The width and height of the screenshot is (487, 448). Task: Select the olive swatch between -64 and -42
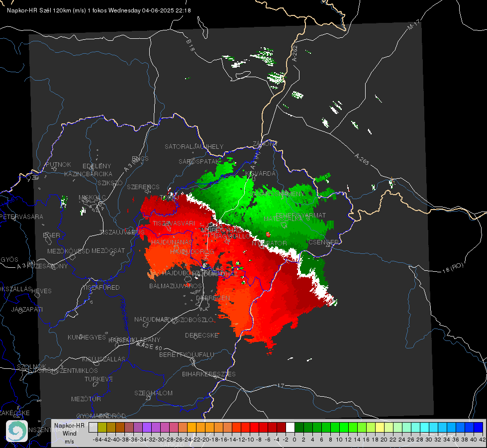(x=102, y=427)
